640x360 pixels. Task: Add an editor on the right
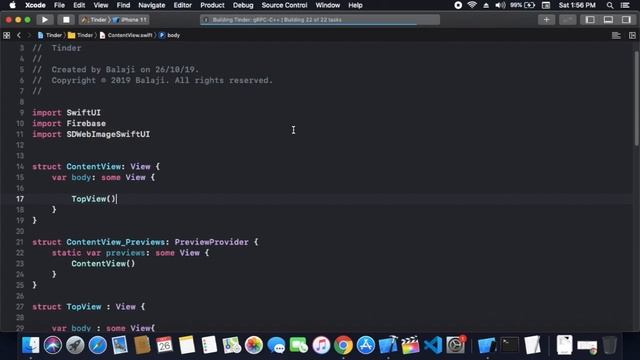tap(632, 36)
